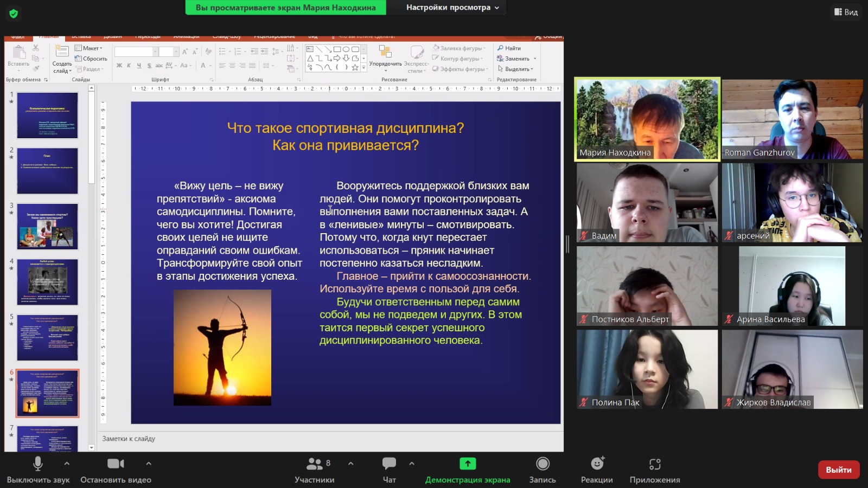Click the green Share Screen icon

click(x=468, y=464)
